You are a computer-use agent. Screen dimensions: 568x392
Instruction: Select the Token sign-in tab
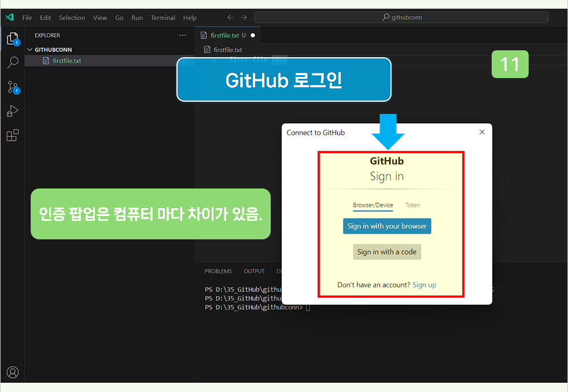click(412, 205)
